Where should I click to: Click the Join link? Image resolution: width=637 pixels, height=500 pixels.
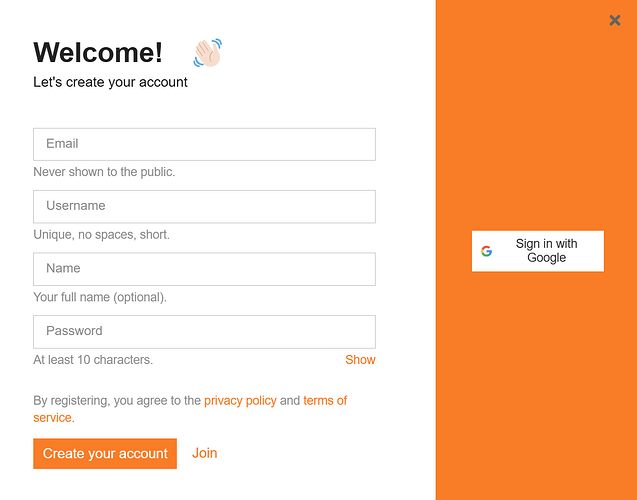pos(205,453)
